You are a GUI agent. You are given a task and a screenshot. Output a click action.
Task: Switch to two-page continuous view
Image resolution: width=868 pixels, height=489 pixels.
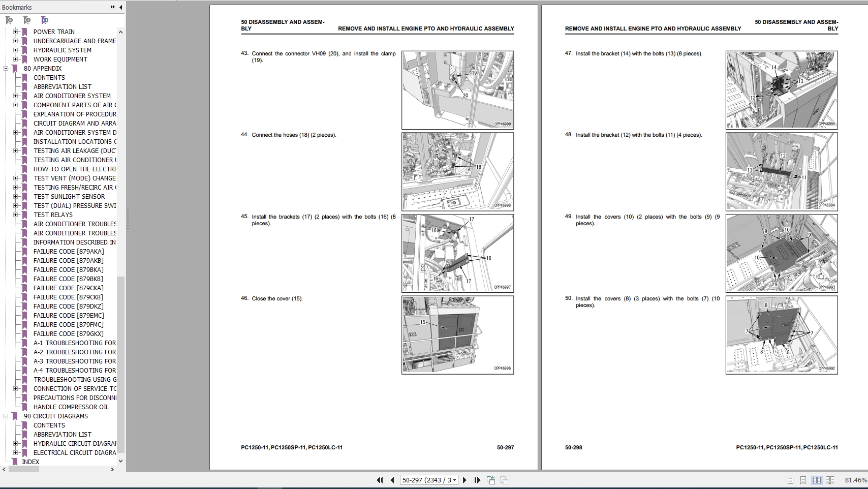[x=830, y=480]
